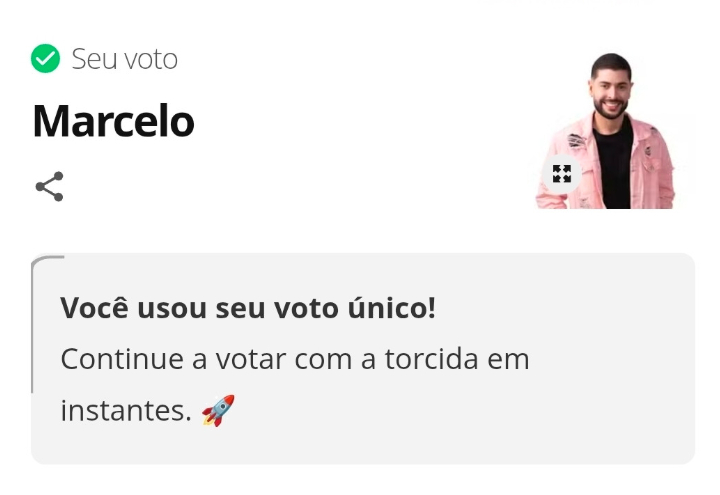Click the green checkmark icon

pyautogui.click(x=45, y=59)
